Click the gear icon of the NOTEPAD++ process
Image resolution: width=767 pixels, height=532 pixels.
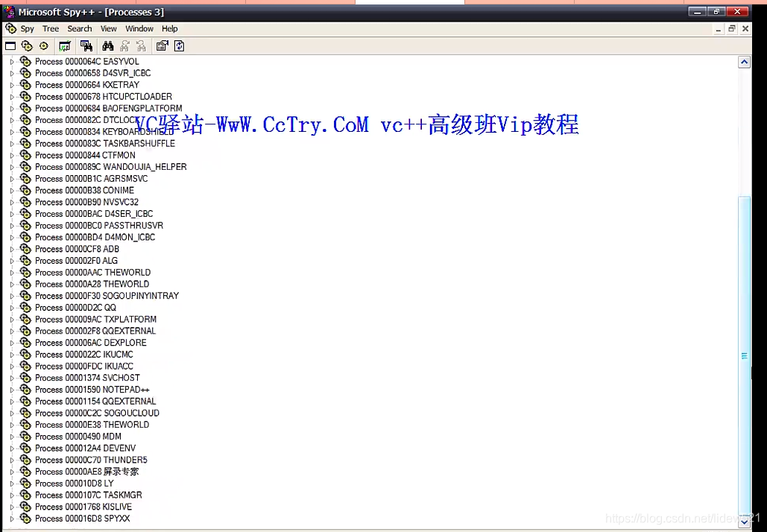tap(25, 390)
